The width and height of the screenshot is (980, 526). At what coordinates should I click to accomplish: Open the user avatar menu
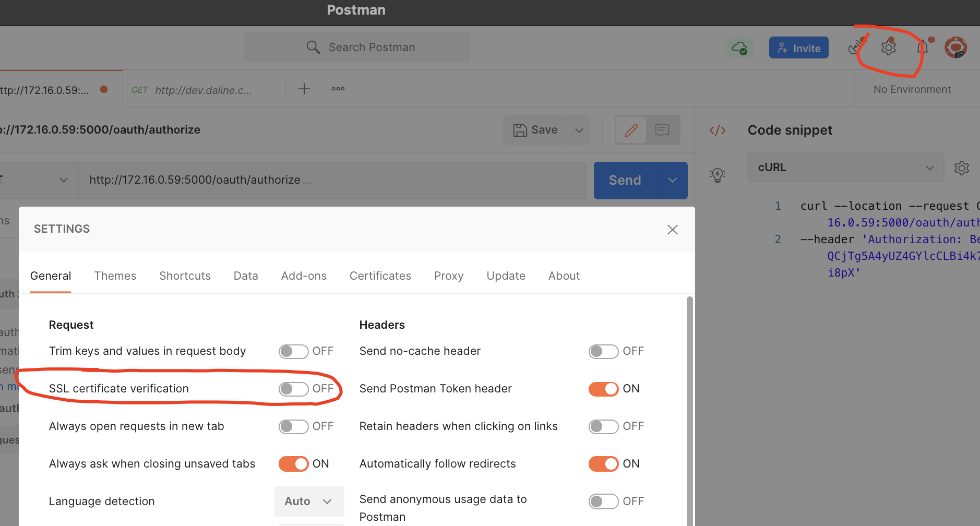956,47
